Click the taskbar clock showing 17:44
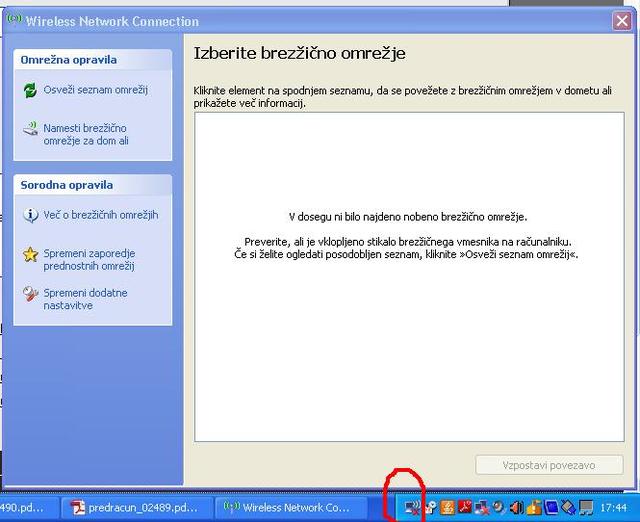Viewport: 640px width, 522px height. (x=613, y=508)
